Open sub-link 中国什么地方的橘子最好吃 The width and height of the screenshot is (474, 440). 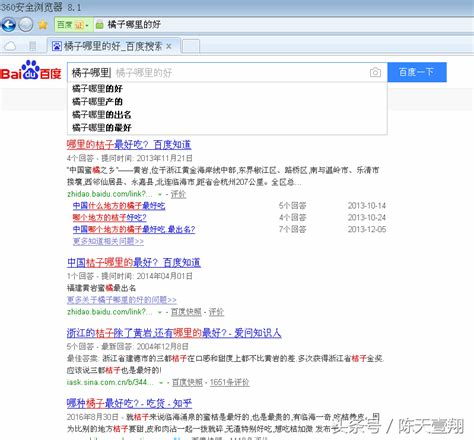pyautogui.click(x=119, y=206)
